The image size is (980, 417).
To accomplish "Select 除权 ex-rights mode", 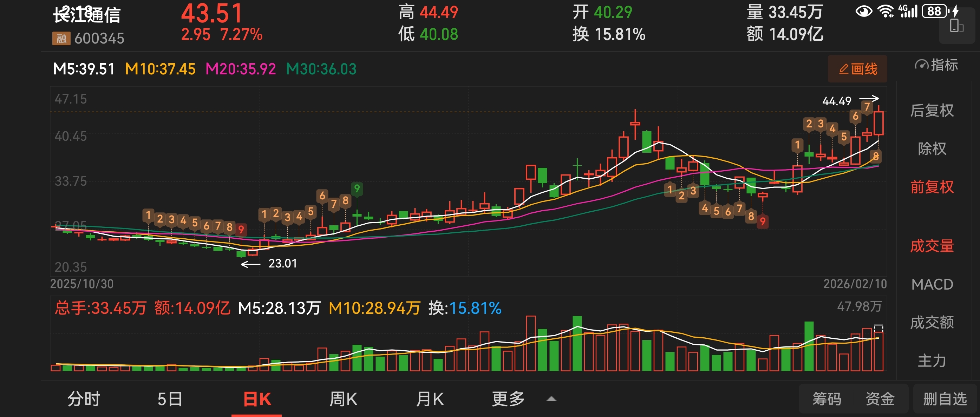I will coord(932,148).
